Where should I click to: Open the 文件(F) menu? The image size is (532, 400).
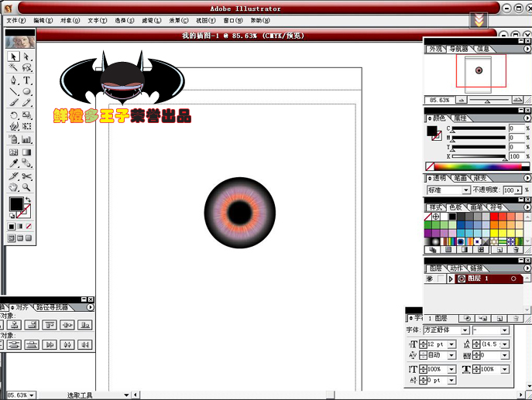16,20
